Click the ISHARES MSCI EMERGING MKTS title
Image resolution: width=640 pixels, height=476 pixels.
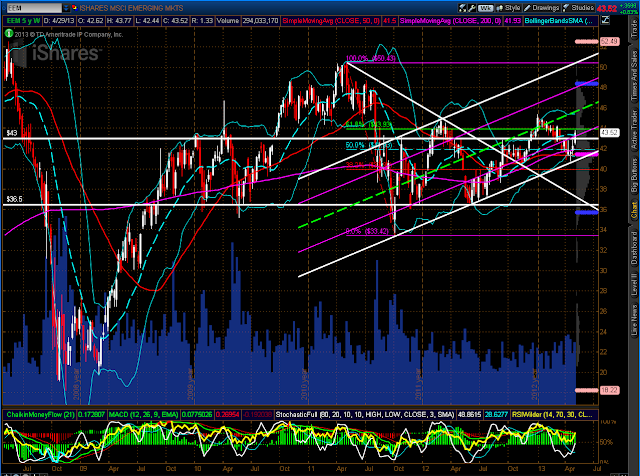click(x=131, y=8)
